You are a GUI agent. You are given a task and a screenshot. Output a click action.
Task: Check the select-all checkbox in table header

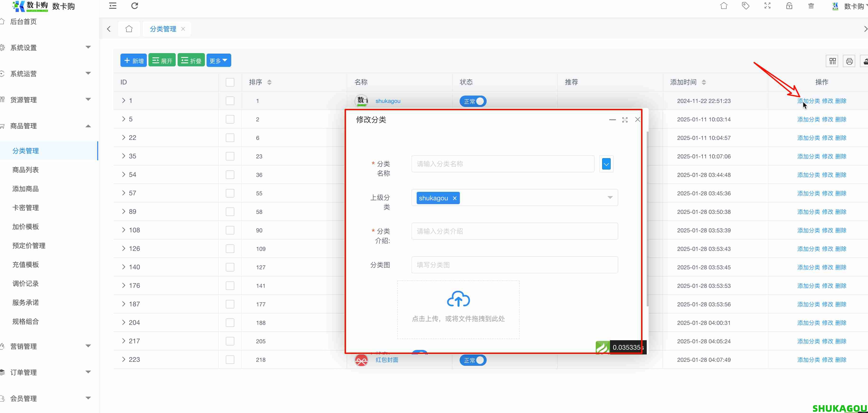tap(230, 82)
